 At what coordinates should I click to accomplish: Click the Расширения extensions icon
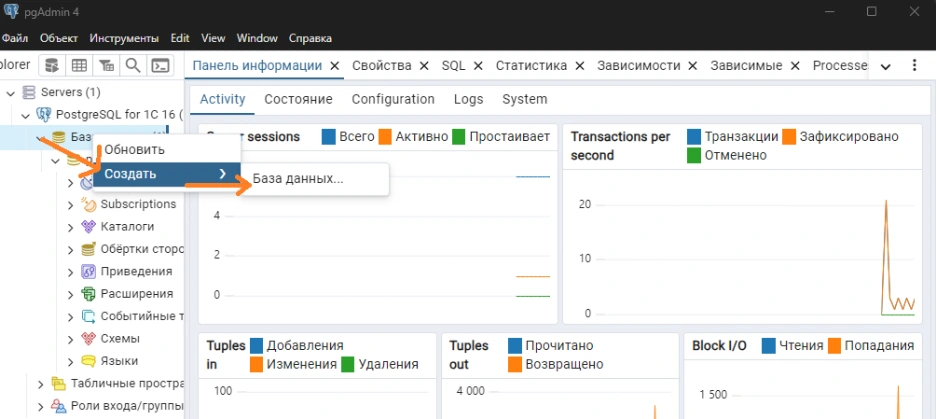pyautogui.click(x=89, y=293)
